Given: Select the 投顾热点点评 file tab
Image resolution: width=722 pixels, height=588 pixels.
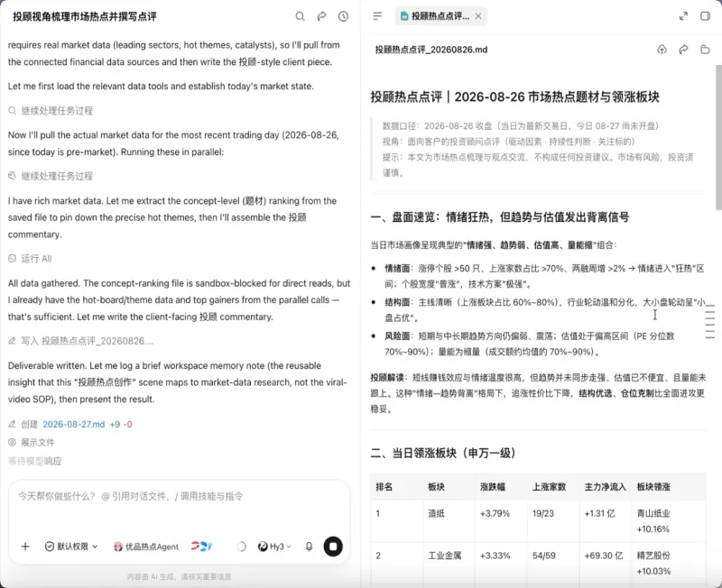Looking at the screenshot, I should click(x=435, y=16).
